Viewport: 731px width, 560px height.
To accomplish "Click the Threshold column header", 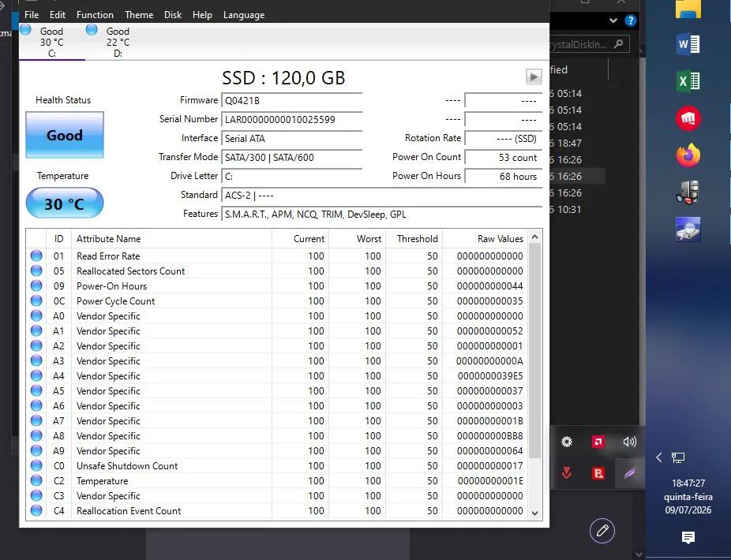I will pos(414,238).
